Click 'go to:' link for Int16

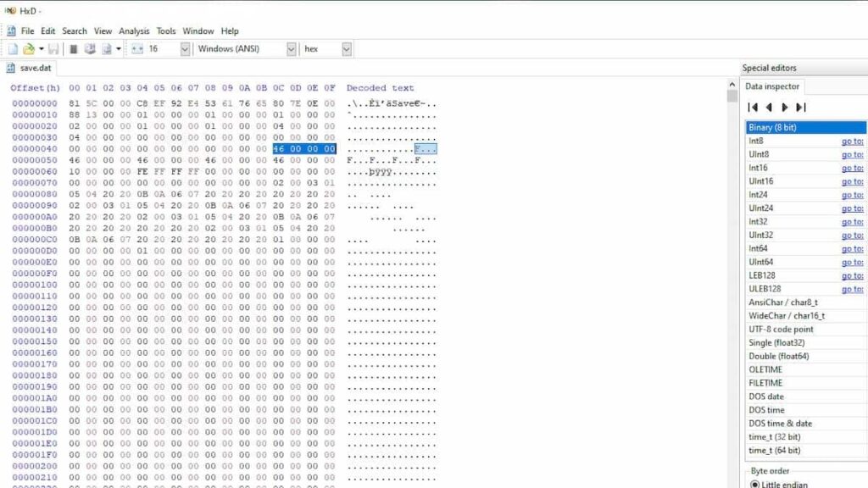coord(853,168)
